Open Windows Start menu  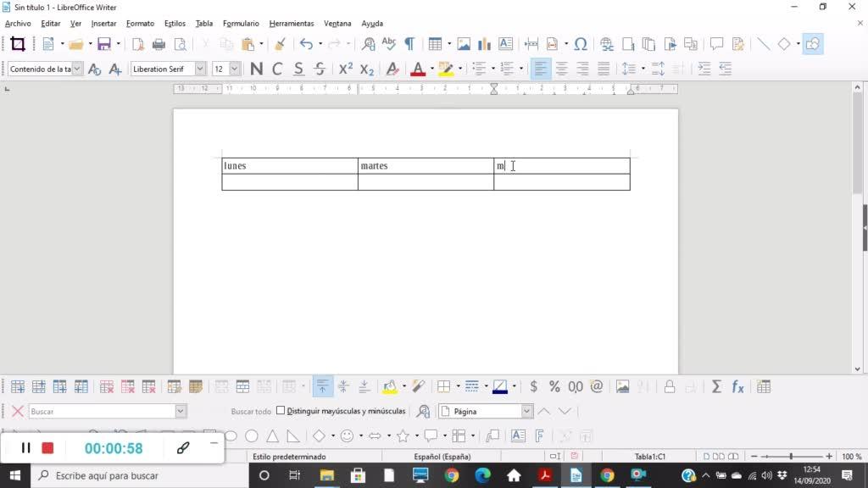[x=15, y=475]
